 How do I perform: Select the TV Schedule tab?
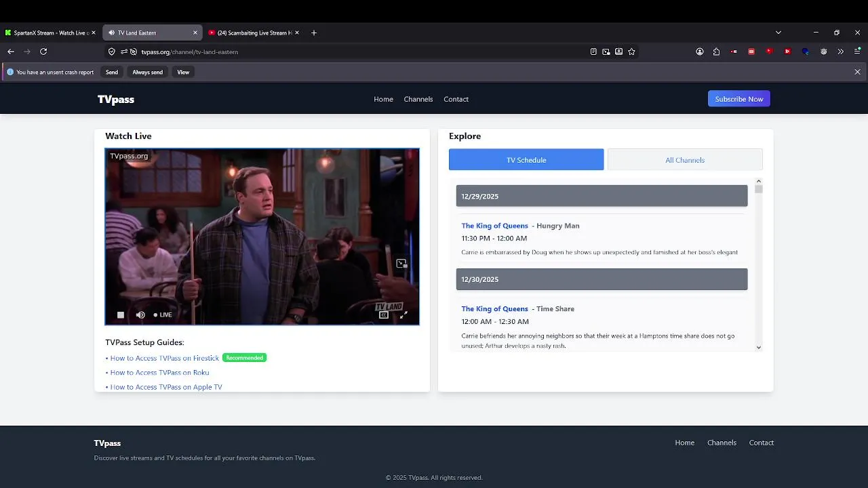click(526, 160)
